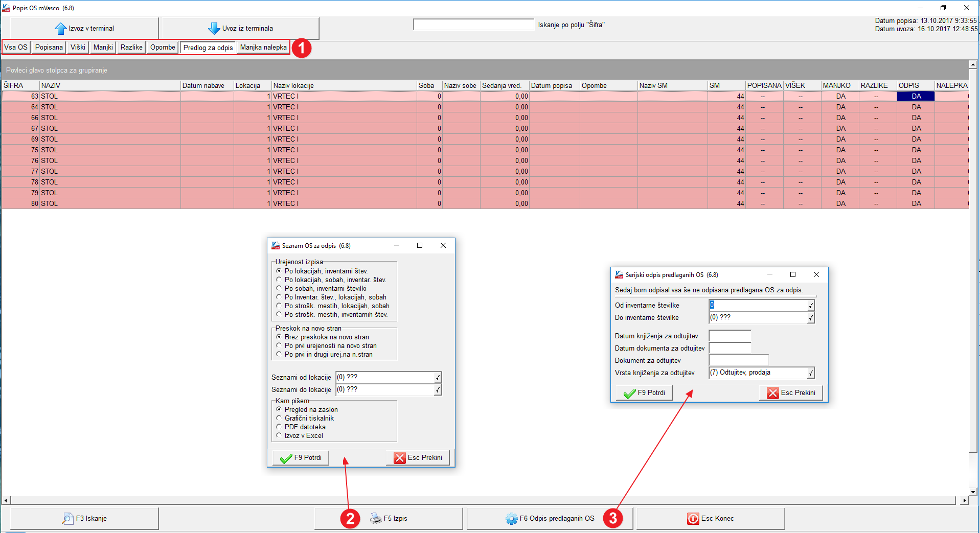Viewport: 980px width, 533px height.
Task: Close the Seznam OS za odpis dialog
Action: [443, 246]
